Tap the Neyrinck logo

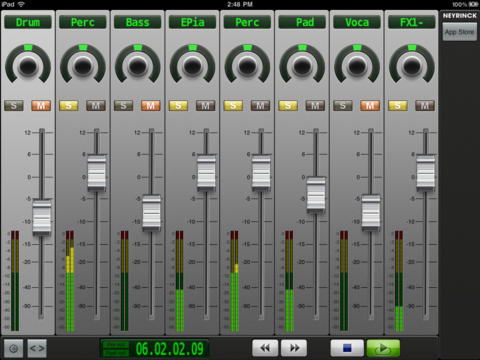[460, 15]
